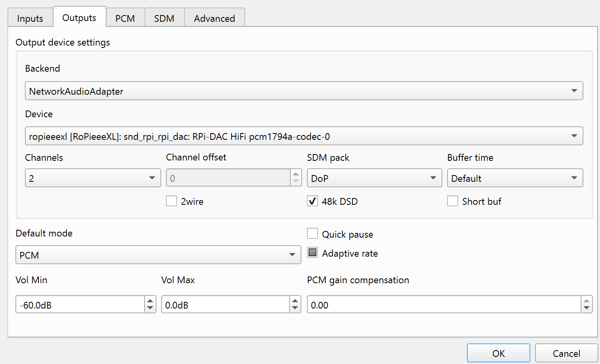This screenshot has height=364, width=600.
Task: Increase PCM gain compensation using up arrow
Action: pos(587,301)
